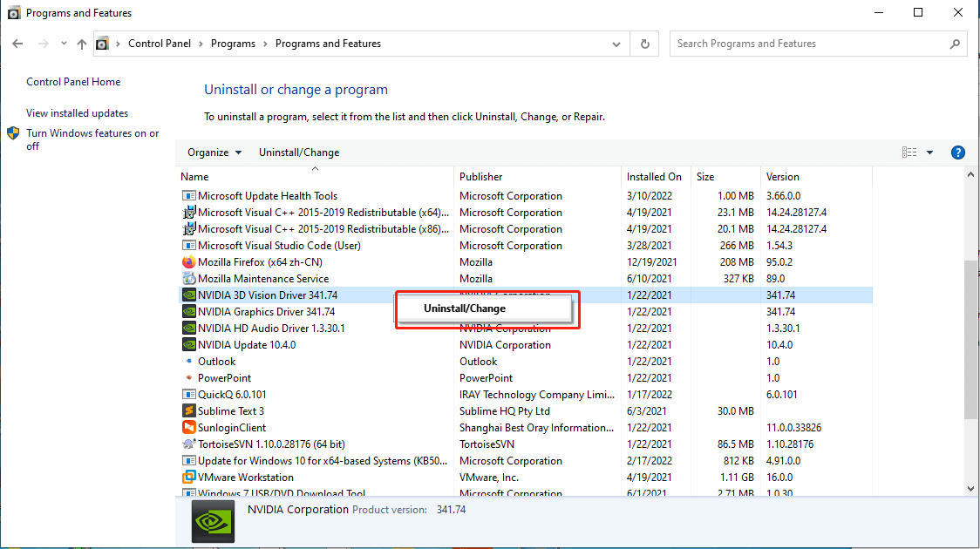Screen dimensions: 980x549
Task: Click Uninstall/Change in the toolbar
Action: [x=299, y=152]
